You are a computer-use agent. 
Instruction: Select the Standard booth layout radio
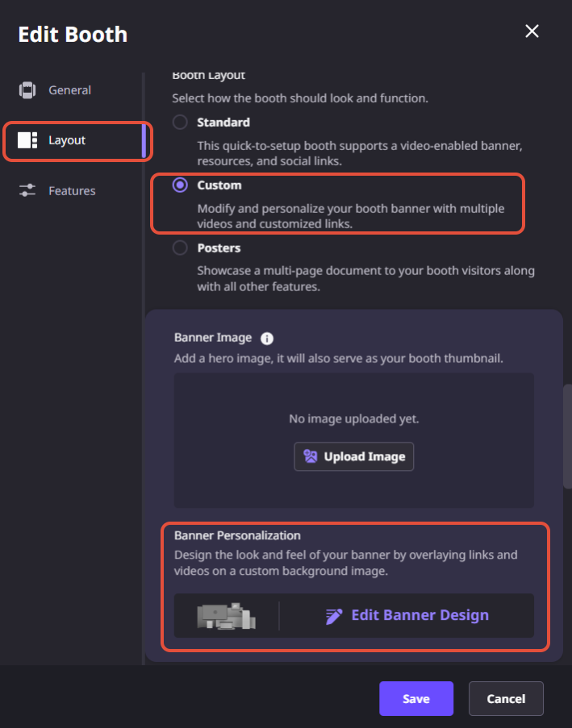pos(180,122)
